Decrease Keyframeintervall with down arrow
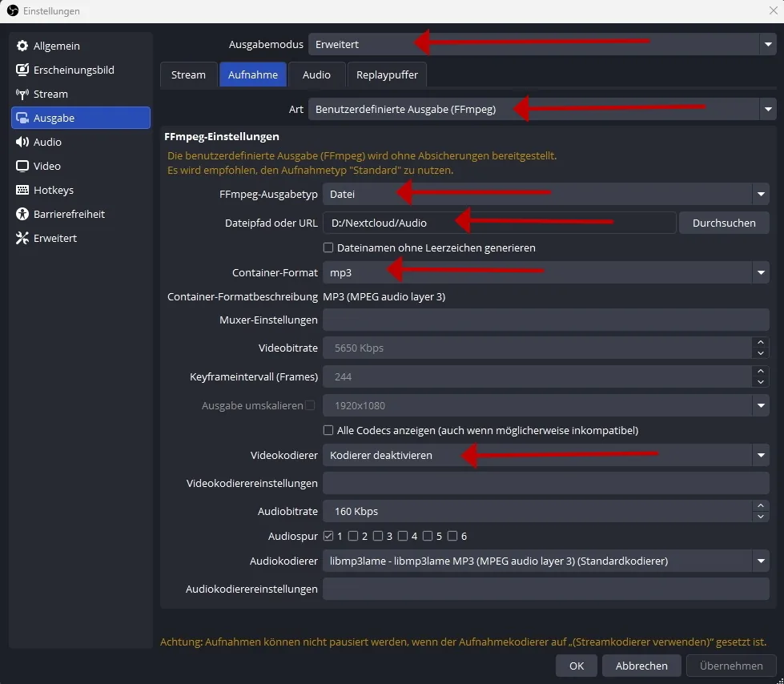Viewport: 784px width, 684px height. point(761,382)
